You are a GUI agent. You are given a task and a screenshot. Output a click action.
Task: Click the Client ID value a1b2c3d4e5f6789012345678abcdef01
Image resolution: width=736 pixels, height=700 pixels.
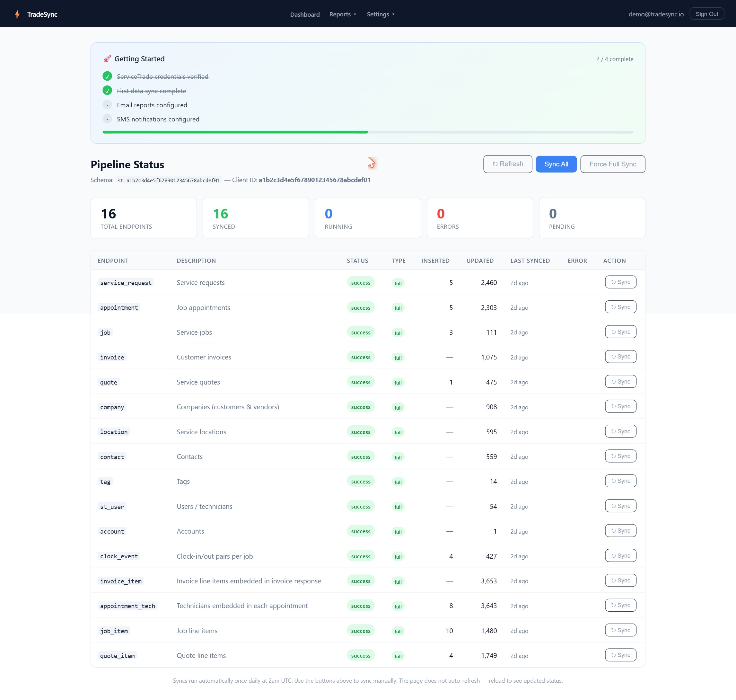[x=314, y=180]
